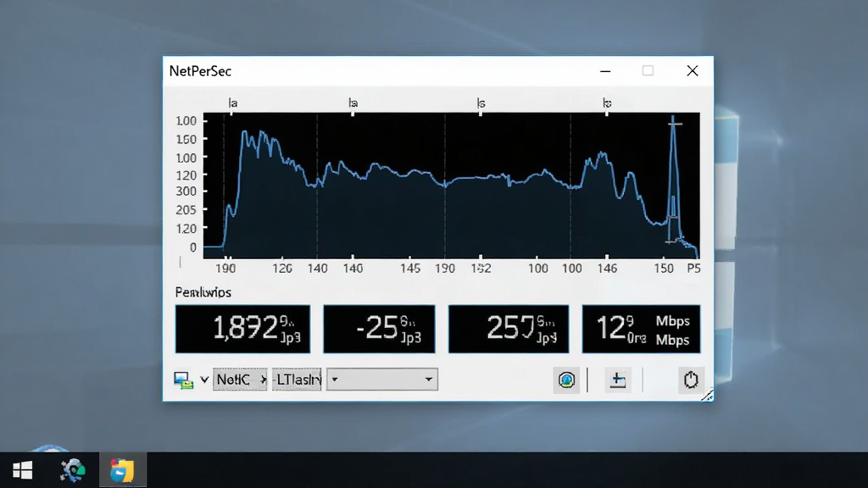Screen dimensions: 868x488
Task: Click the 257 speed readout panel
Action: click(509, 330)
